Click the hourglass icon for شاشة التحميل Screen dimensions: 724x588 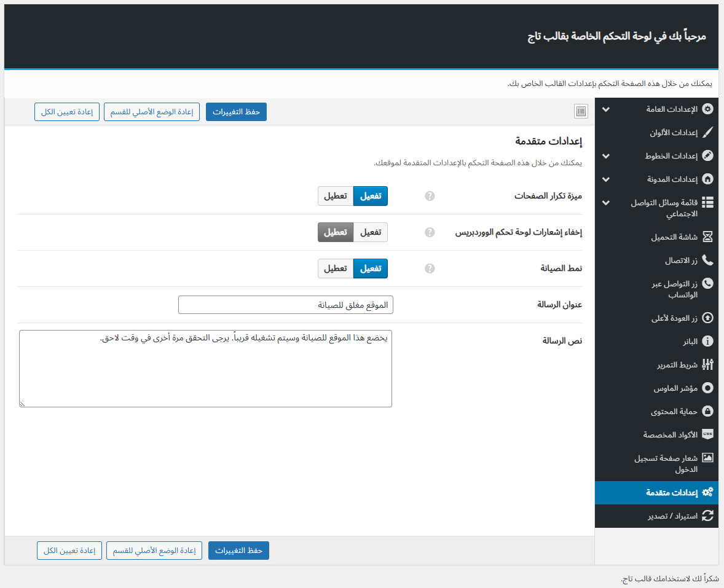pyautogui.click(x=707, y=237)
